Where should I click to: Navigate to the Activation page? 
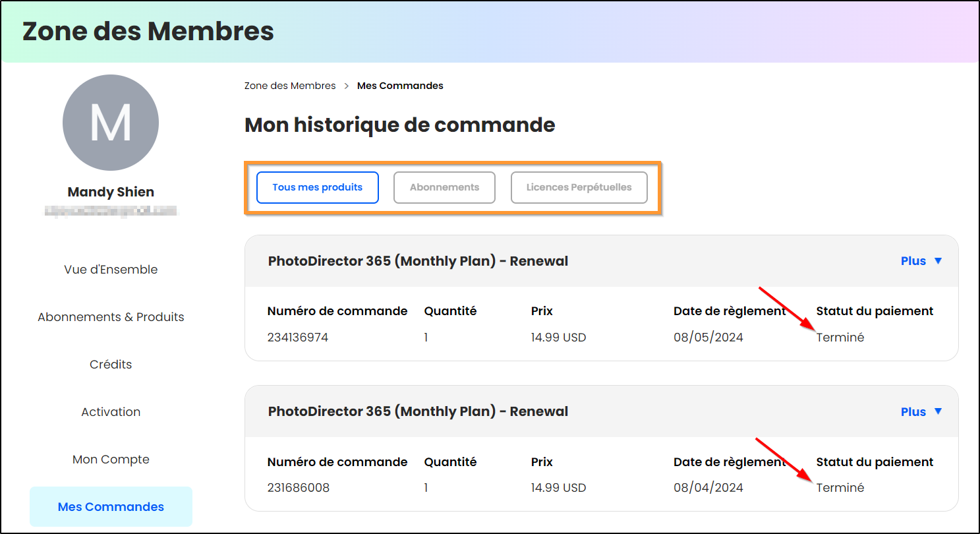tap(111, 412)
